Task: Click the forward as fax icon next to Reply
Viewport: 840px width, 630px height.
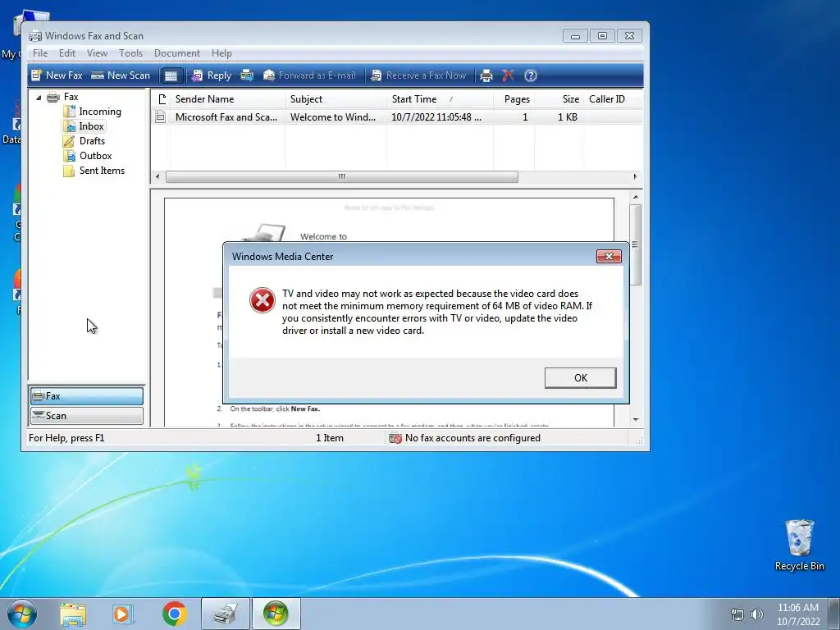Action: pyautogui.click(x=247, y=75)
